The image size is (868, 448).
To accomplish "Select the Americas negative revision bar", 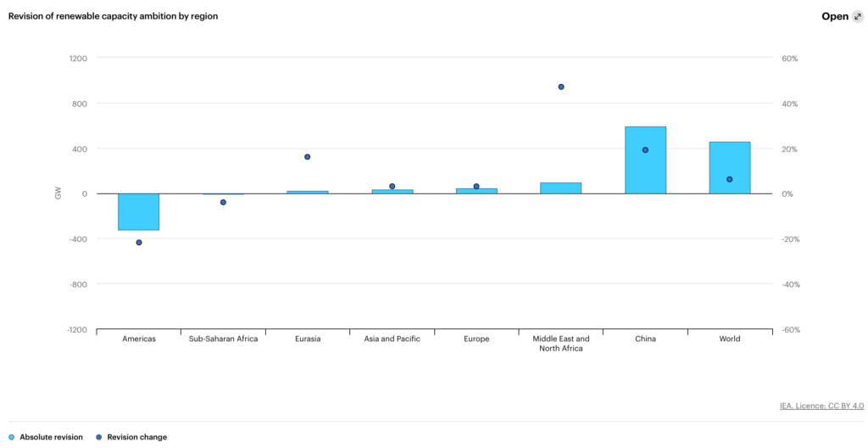I will pos(138,212).
